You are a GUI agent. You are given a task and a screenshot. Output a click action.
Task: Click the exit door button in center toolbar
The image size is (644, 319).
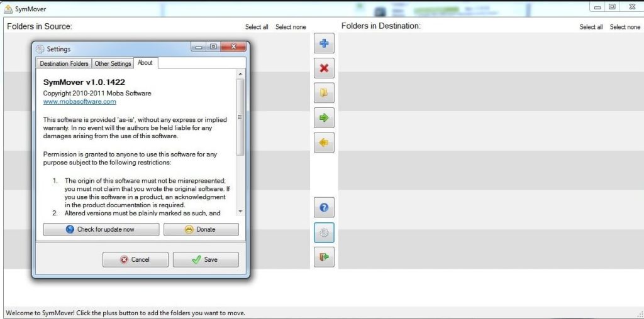point(324,257)
